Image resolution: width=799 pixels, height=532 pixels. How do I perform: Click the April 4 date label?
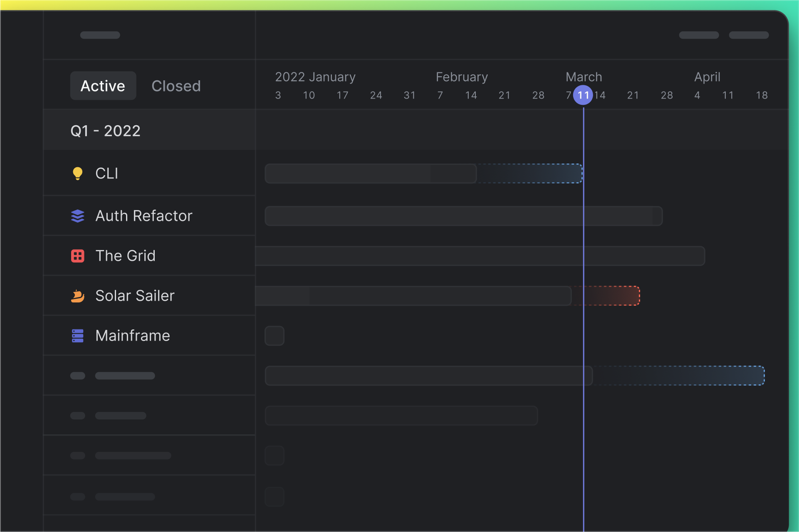[x=697, y=95]
